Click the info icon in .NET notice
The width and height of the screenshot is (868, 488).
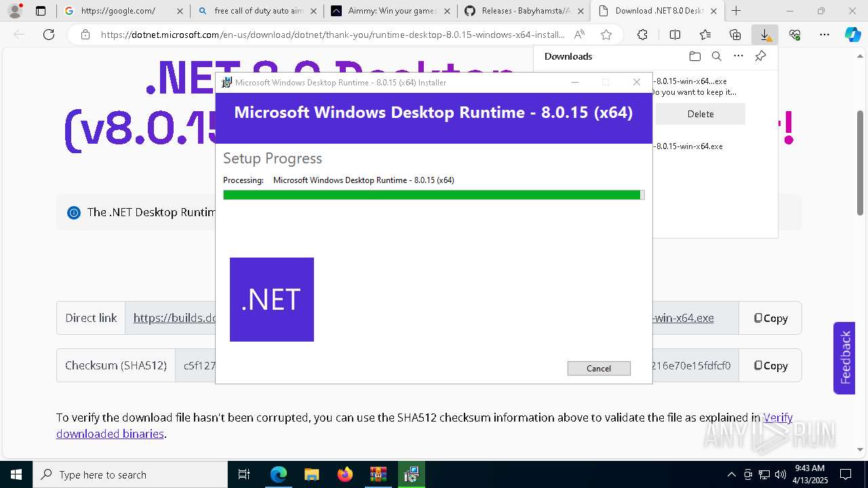pos(73,213)
